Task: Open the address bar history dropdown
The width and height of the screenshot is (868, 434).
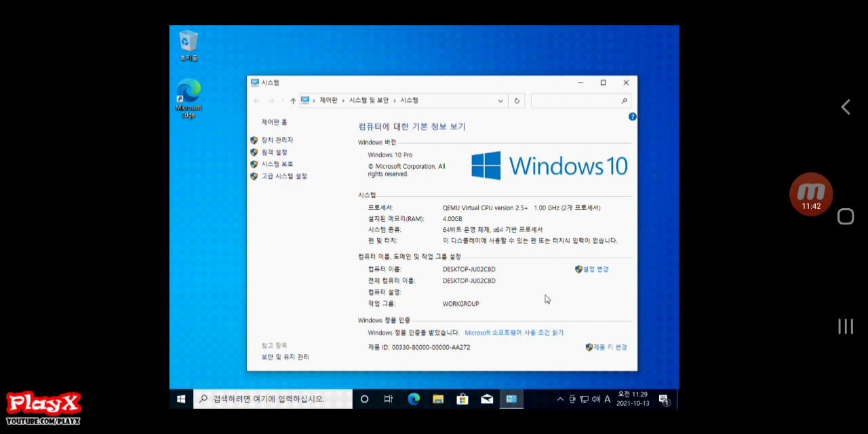Action: (x=500, y=100)
